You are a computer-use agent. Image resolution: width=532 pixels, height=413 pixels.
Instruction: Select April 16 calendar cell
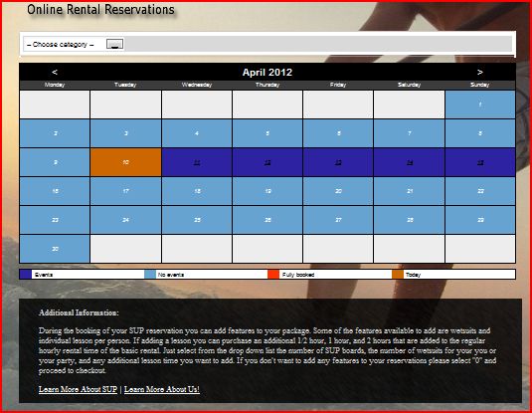click(x=55, y=191)
